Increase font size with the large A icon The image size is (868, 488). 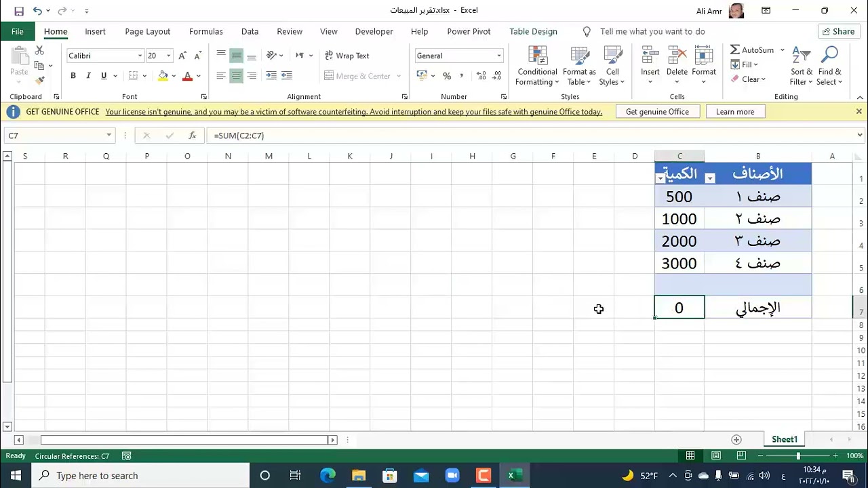[x=182, y=56]
